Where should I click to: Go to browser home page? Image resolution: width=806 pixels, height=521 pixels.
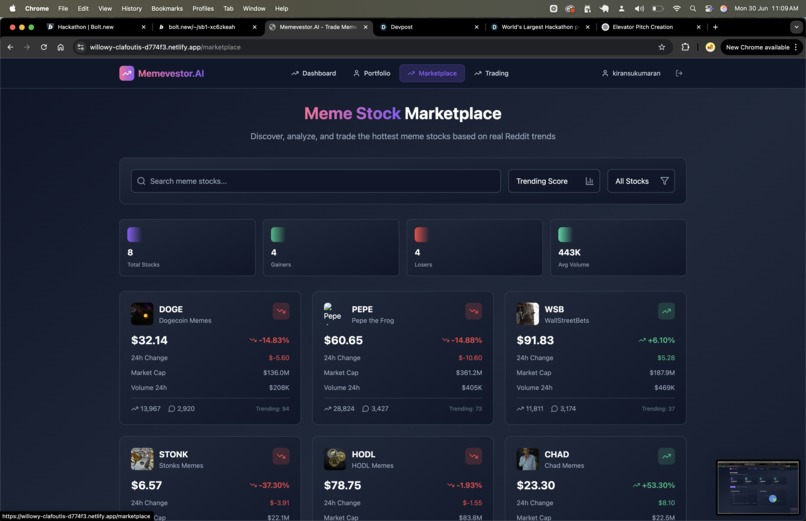[61, 47]
